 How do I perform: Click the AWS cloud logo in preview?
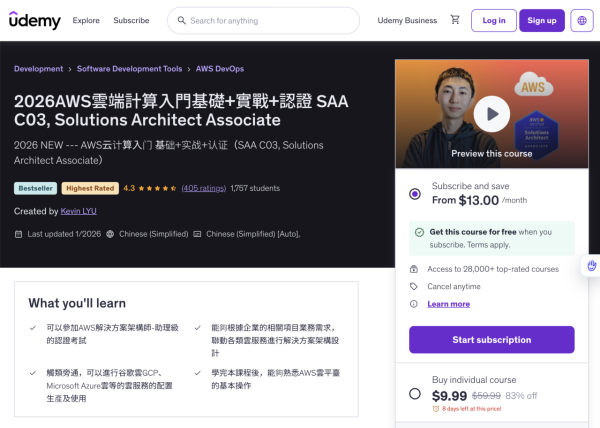tap(533, 85)
